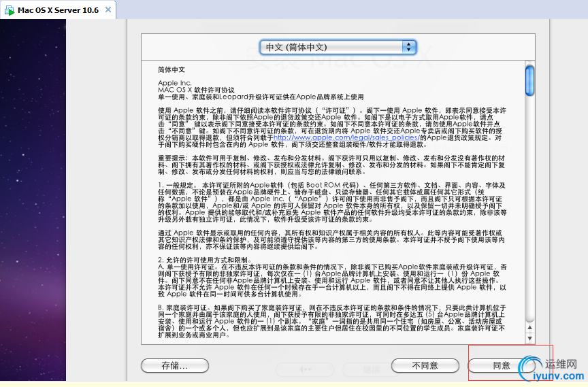Click the dimmed 继续 continue button

coord(372,370)
